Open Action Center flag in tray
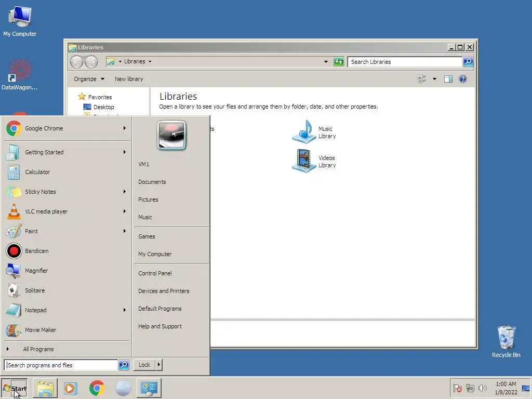This screenshot has width=532, height=399. (x=457, y=388)
